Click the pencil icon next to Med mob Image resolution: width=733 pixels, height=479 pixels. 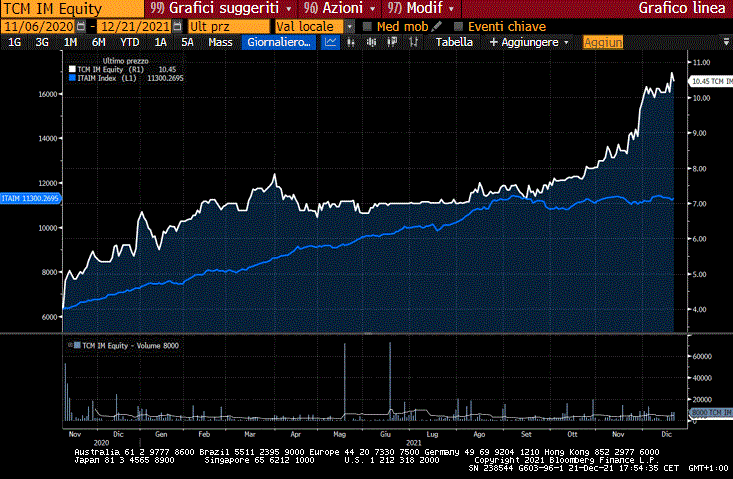[x=437, y=27]
